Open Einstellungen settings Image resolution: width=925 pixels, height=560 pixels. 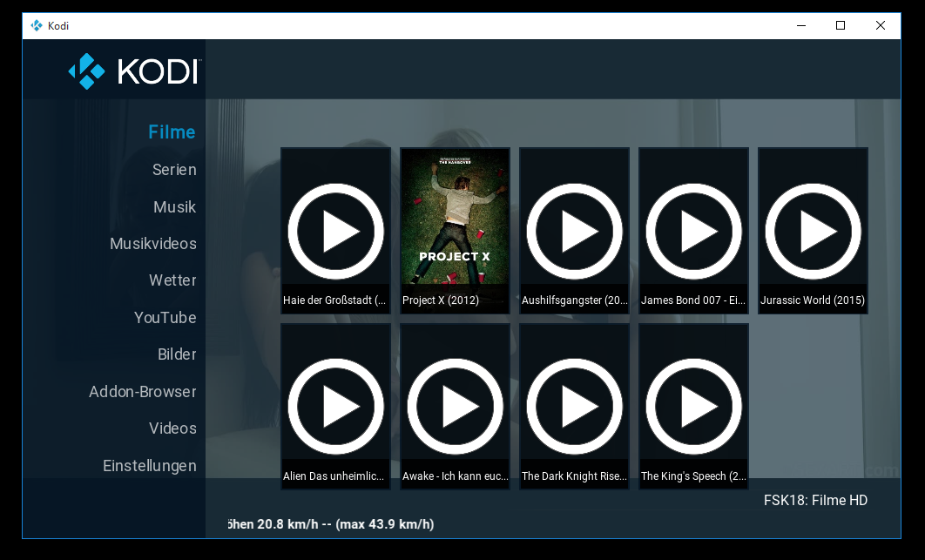[149, 466]
